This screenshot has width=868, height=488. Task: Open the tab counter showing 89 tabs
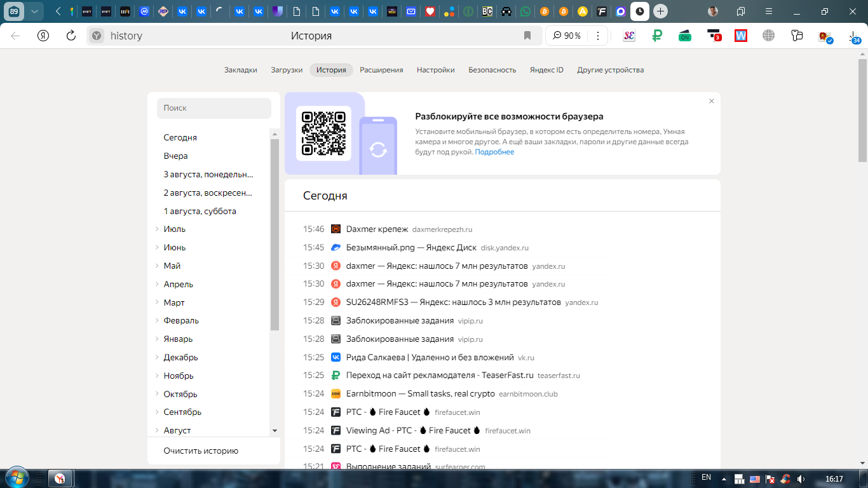14,11
